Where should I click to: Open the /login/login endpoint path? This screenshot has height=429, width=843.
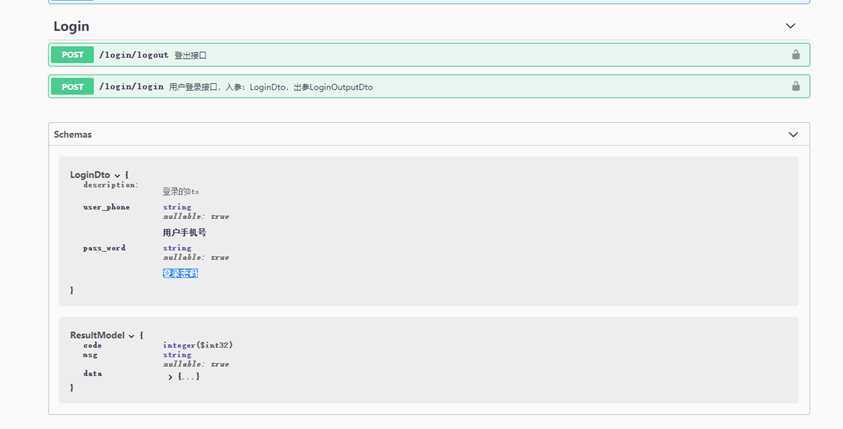click(131, 87)
